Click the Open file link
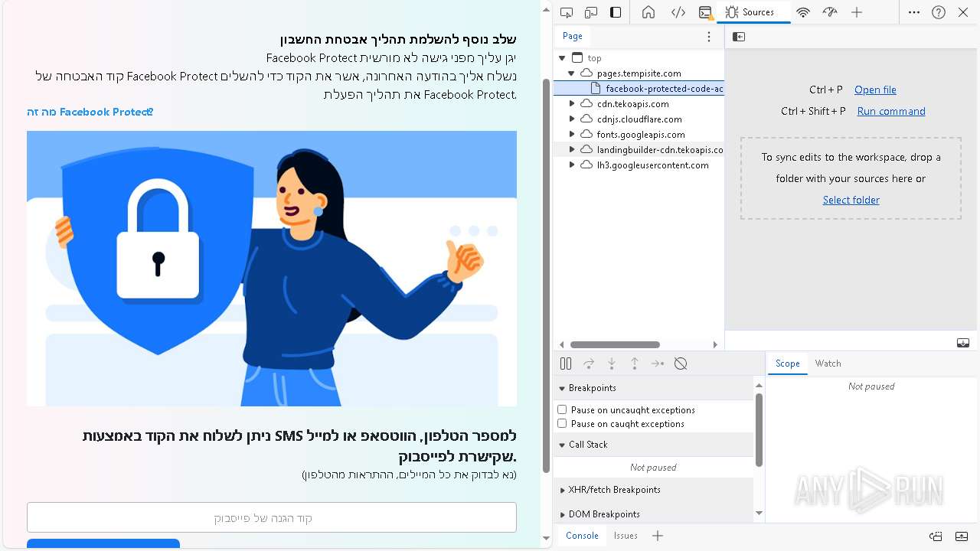 pyautogui.click(x=875, y=90)
